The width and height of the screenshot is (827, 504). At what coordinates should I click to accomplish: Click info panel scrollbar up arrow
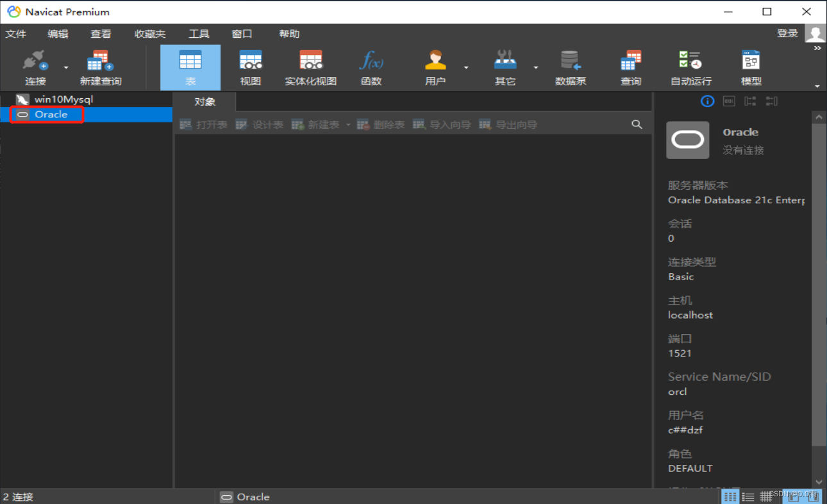(819, 117)
